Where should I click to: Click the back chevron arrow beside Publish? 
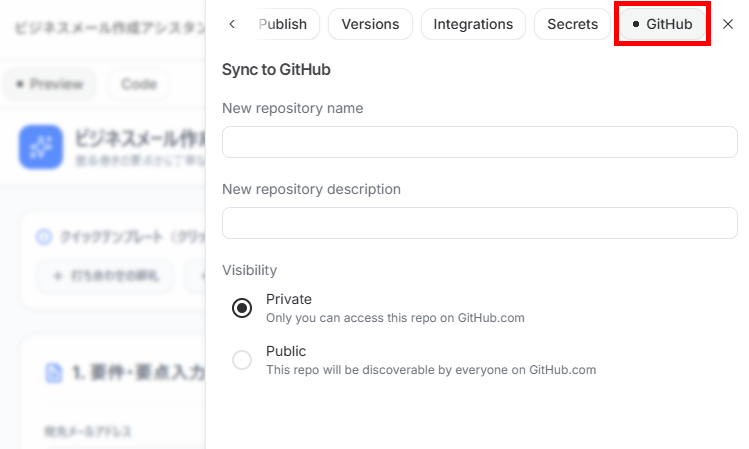click(232, 24)
